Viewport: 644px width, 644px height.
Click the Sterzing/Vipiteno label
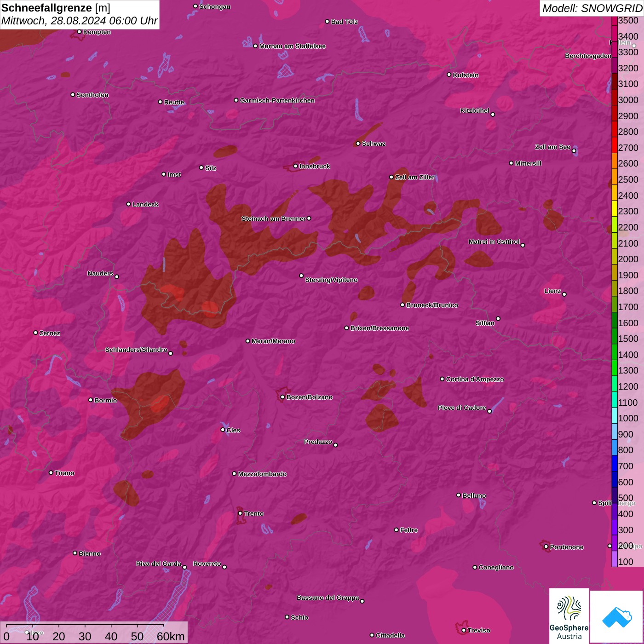[x=331, y=280]
